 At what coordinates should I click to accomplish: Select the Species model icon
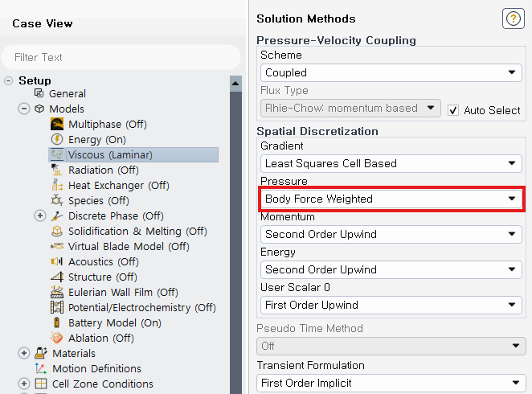click(x=57, y=201)
